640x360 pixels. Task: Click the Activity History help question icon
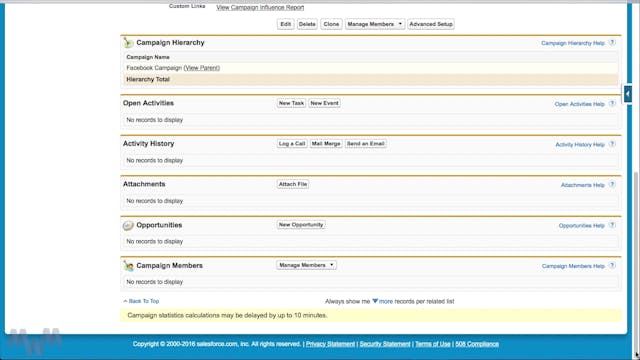pos(612,144)
